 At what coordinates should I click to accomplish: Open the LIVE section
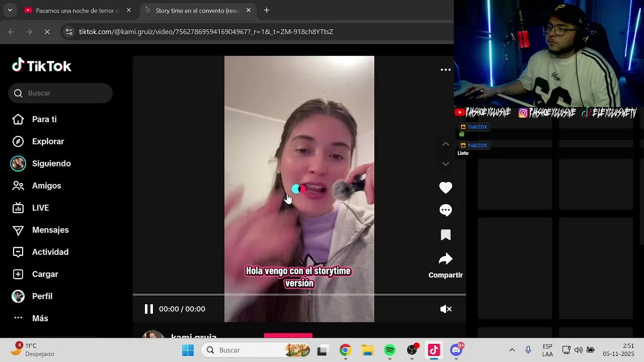coord(40,208)
